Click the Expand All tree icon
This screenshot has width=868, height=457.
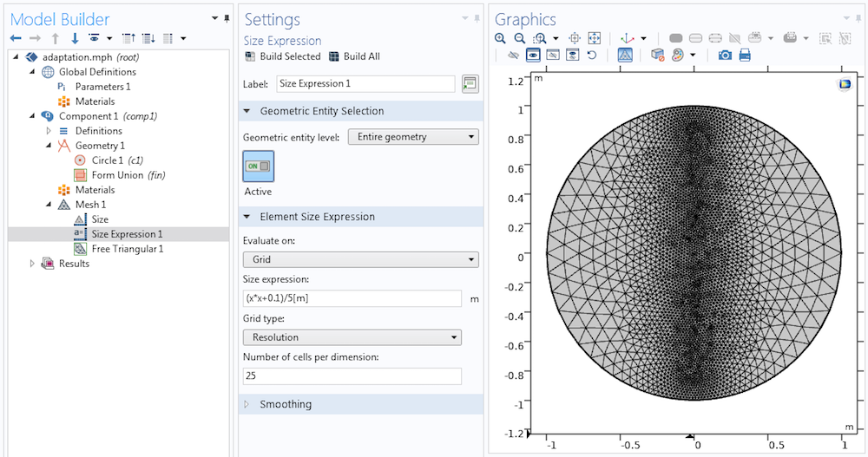point(148,38)
